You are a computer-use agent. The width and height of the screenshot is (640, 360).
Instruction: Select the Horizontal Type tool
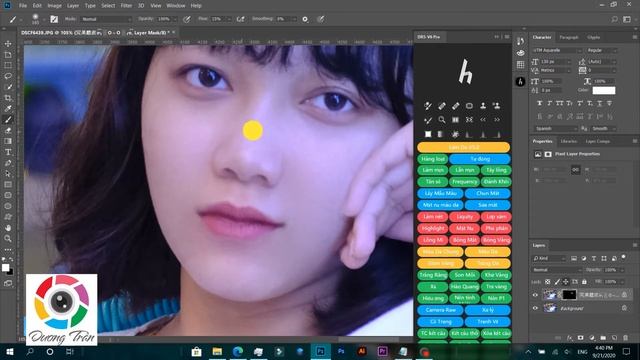8,152
